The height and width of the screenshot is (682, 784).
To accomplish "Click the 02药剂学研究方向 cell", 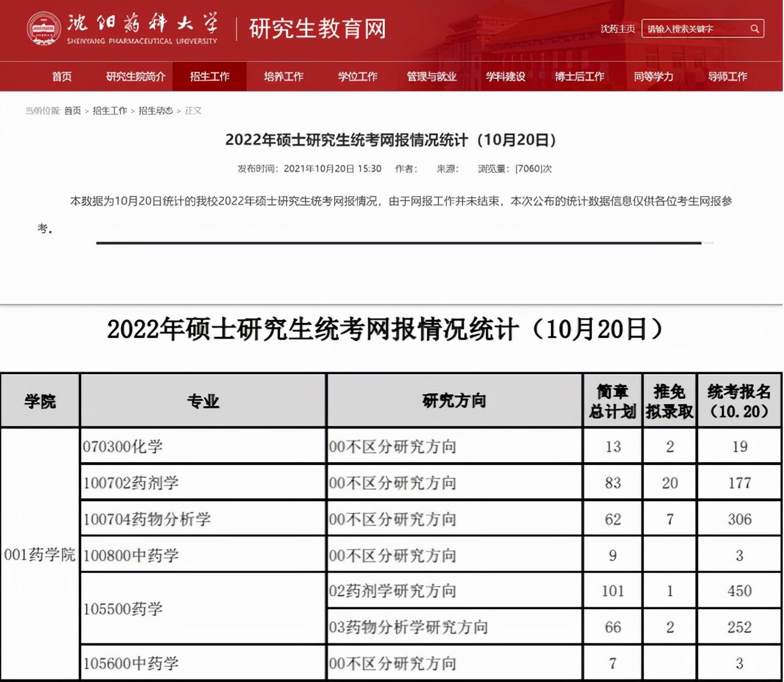I will pos(455,591).
